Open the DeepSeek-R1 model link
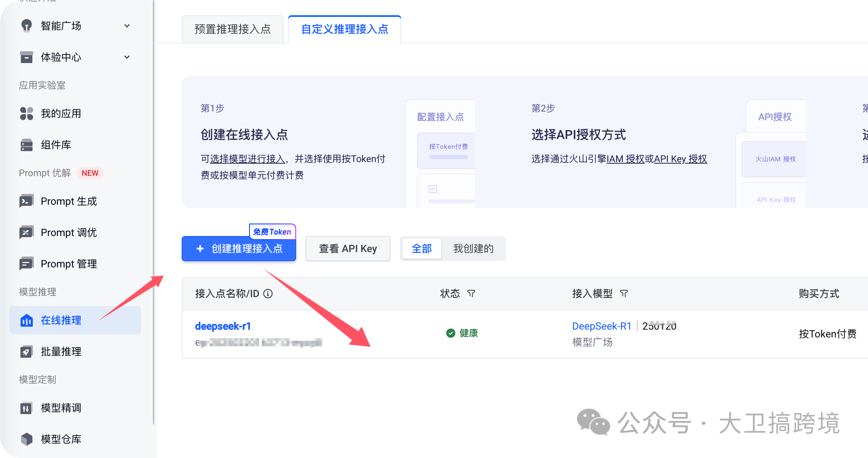The height and width of the screenshot is (458, 868). point(602,326)
